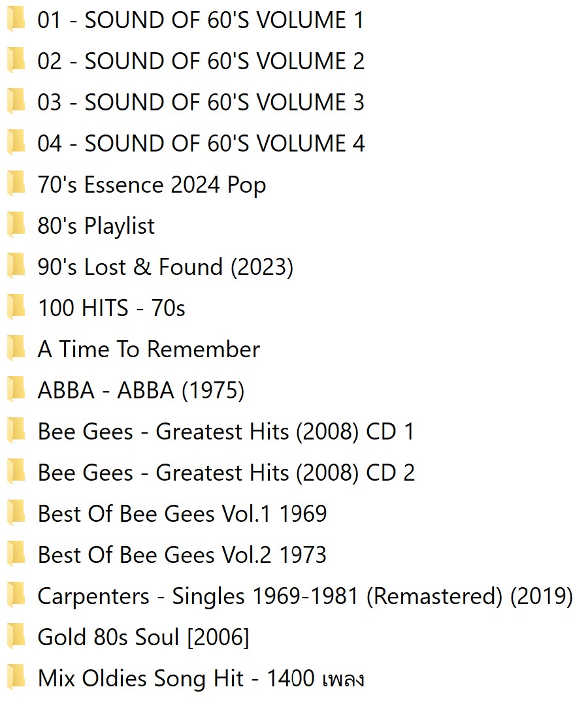
Task: Select Mix Oldies Song Hit 1400 folder name
Action: pyautogui.click(x=201, y=679)
